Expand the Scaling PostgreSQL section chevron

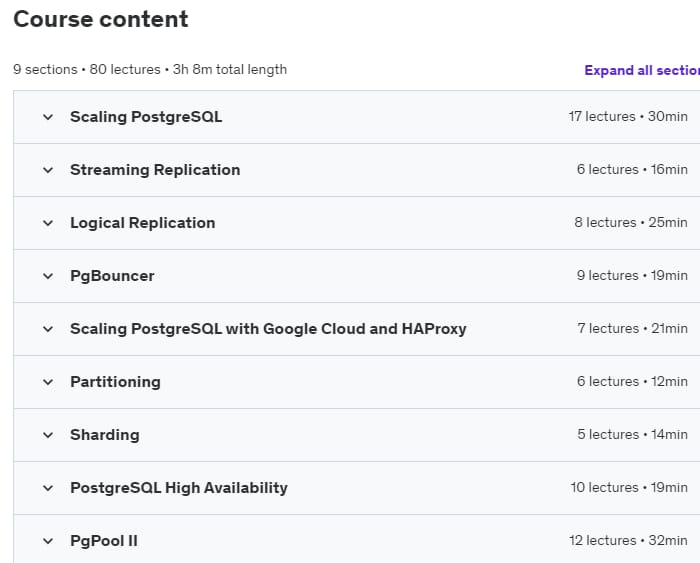click(48, 117)
